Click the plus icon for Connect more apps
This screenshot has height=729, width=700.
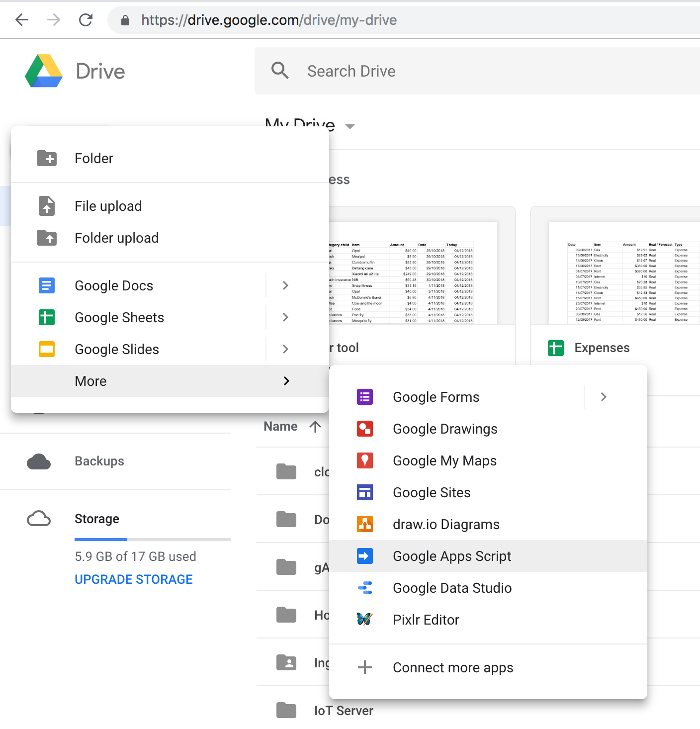365,667
